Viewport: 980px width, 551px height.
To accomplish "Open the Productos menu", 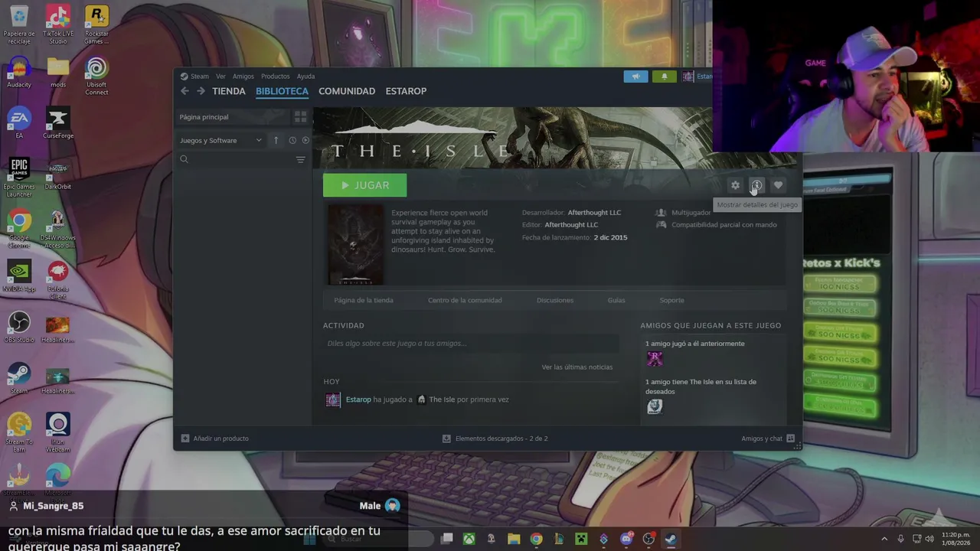I will click(275, 77).
